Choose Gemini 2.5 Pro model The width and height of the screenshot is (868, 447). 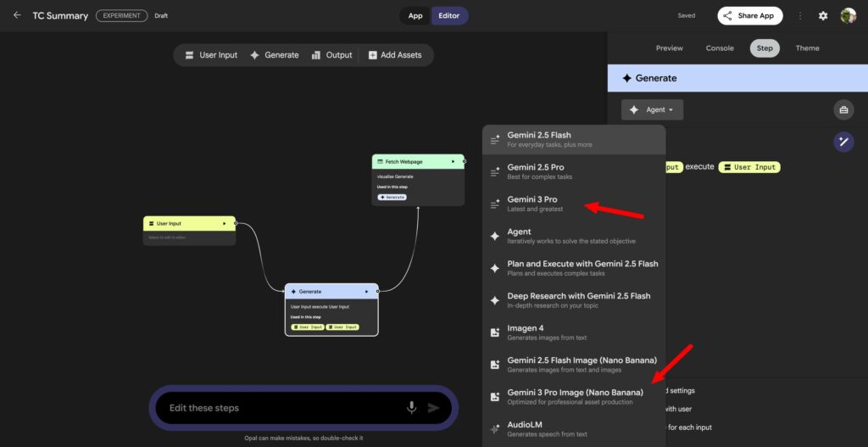tap(574, 171)
